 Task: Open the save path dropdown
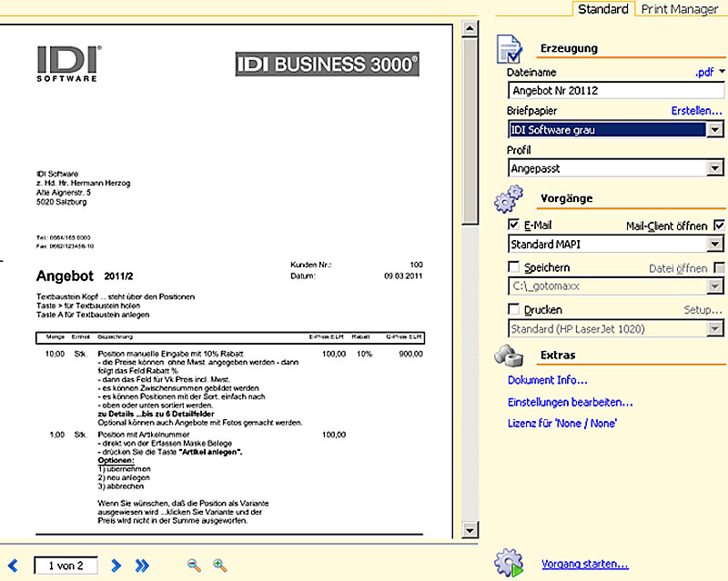point(715,285)
